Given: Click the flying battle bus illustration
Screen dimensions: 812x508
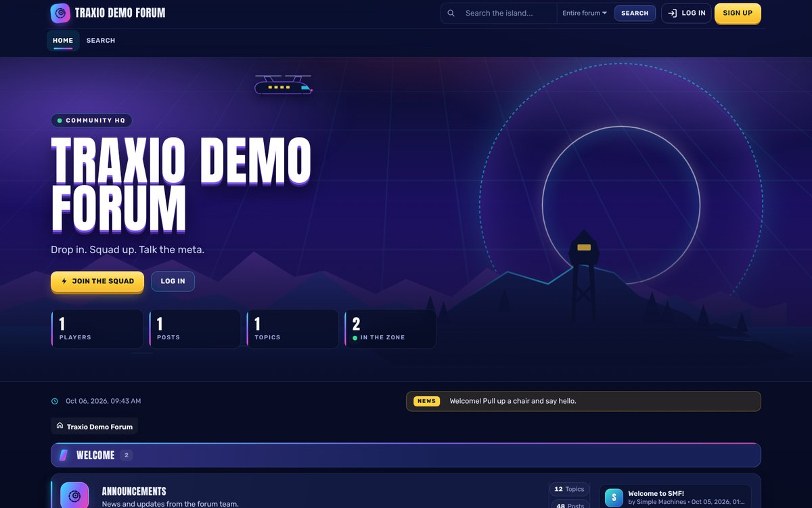Looking at the screenshot, I should click(284, 85).
